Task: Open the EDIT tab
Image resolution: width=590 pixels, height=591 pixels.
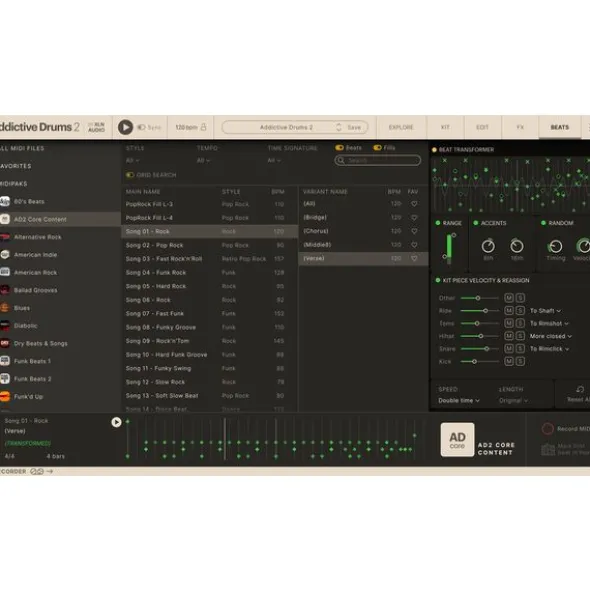Action: 482,127
